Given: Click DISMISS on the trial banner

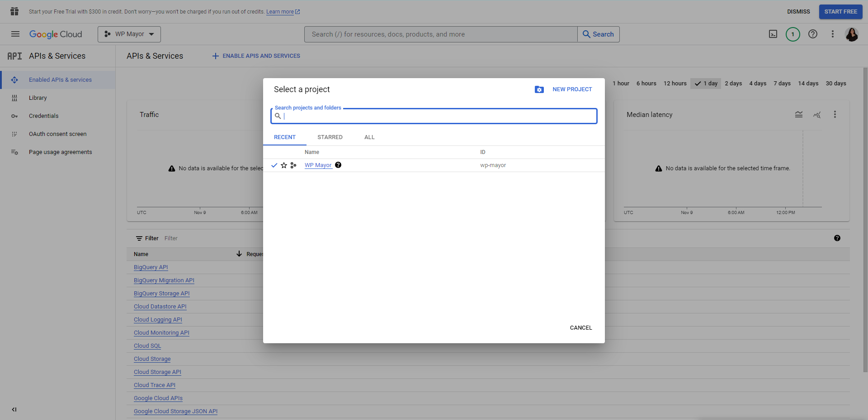Looking at the screenshot, I should (798, 12).
